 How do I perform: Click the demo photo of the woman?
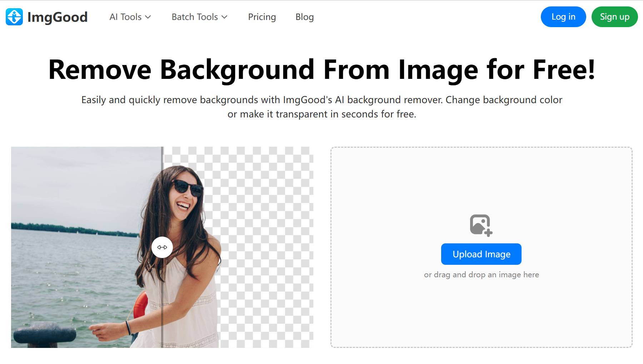[162, 247]
